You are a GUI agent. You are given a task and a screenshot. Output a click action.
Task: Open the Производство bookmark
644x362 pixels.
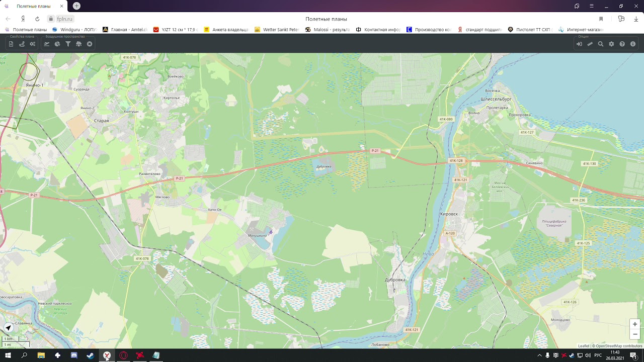click(x=429, y=30)
